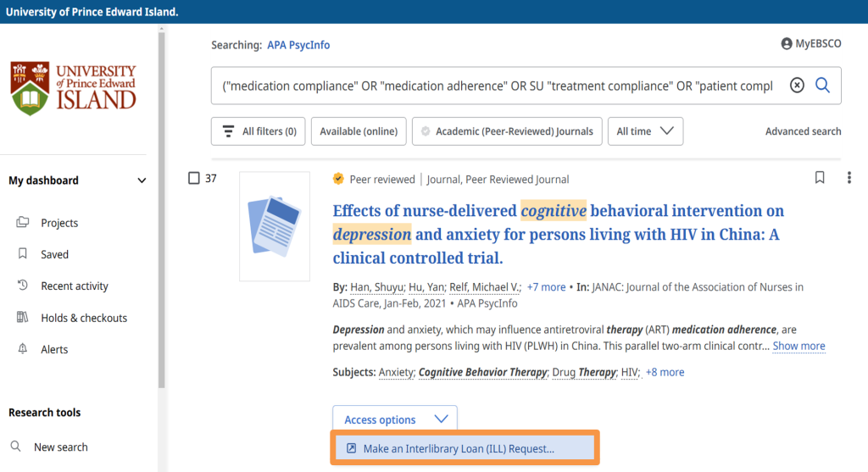Clear the search query with X icon
Image resolution: width=868 pixels, height=472 pixels.
797,86
